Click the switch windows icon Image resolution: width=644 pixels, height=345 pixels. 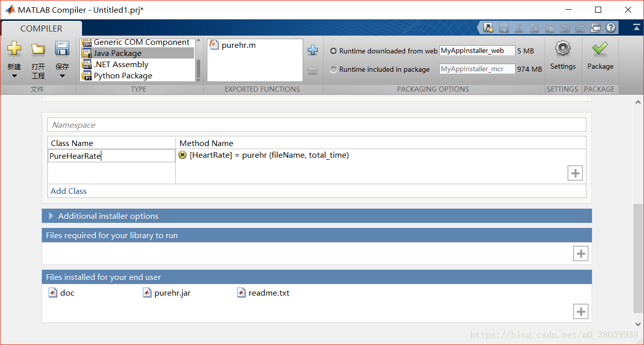click(x=596, y=28)
